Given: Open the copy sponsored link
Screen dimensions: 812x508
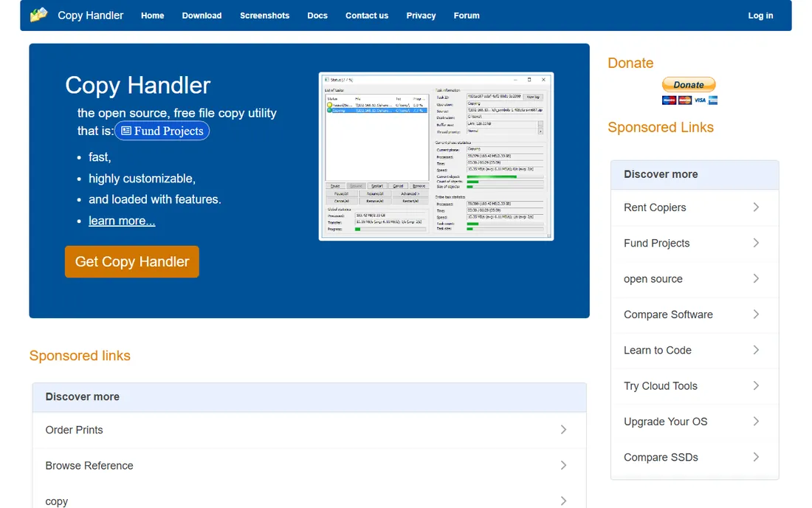Looking at the screenshot, I should 309,497.
